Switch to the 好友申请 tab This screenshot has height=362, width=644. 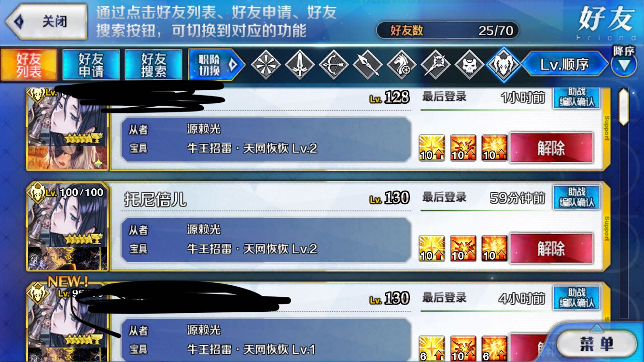(x=91, y=65)
